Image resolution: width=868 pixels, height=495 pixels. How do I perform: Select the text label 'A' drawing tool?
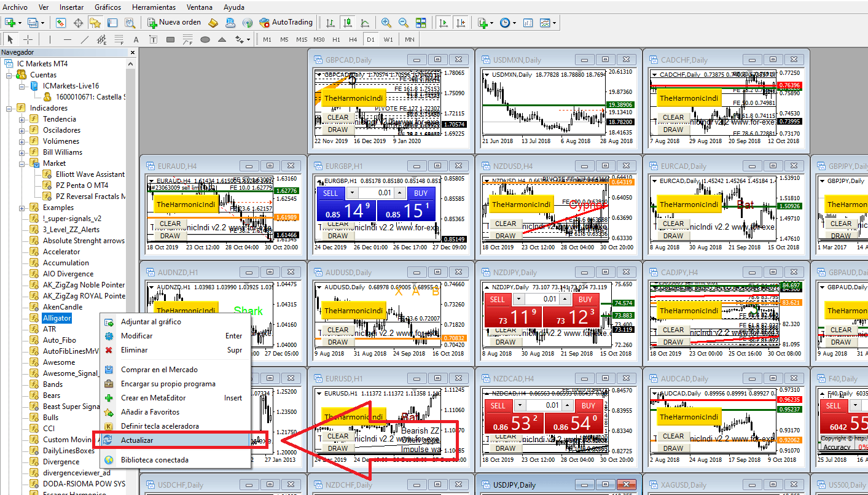[136, 40]
